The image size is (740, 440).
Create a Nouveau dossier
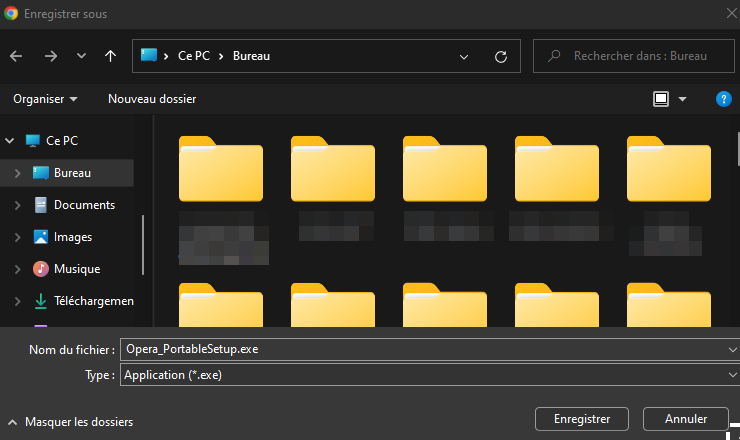152,99
